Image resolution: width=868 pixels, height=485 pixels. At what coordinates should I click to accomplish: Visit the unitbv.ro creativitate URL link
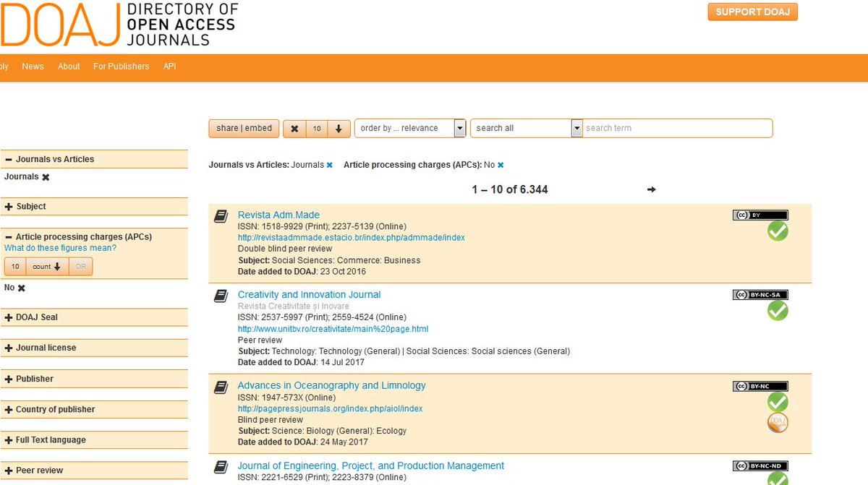pos(333,328)
